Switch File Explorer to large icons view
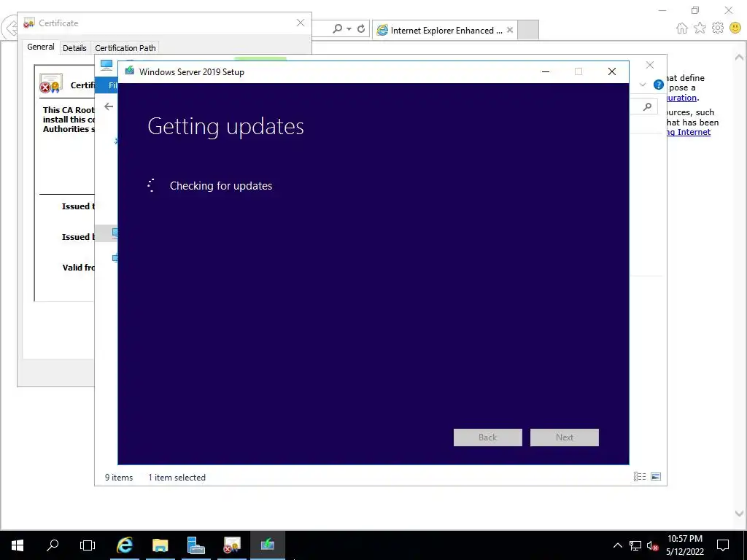The width and height of the screenshot is (747, 560). pyautogui.click(x=656, y=477)
